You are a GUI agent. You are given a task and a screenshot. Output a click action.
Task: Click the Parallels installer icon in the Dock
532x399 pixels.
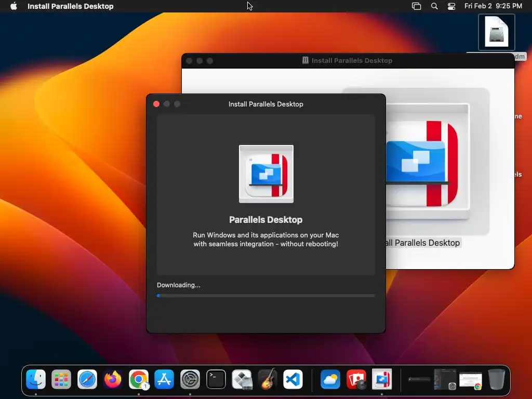(382, 379)
